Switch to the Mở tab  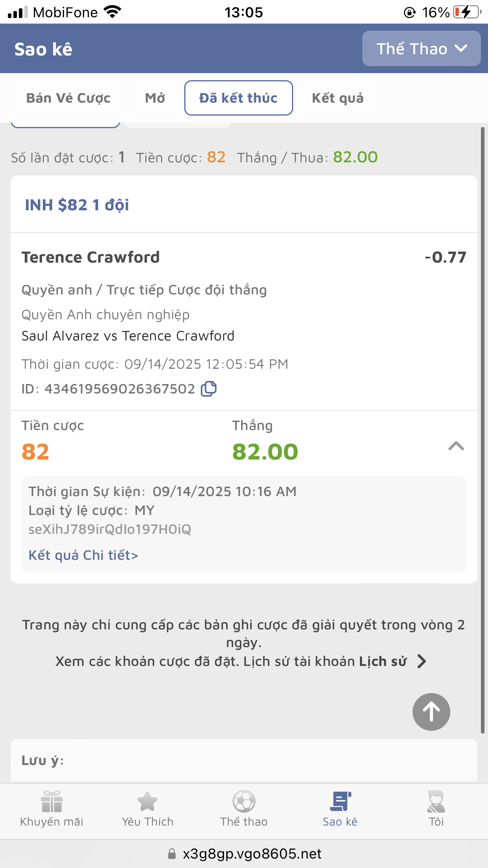pyautogui.click(x=155, y=98)
